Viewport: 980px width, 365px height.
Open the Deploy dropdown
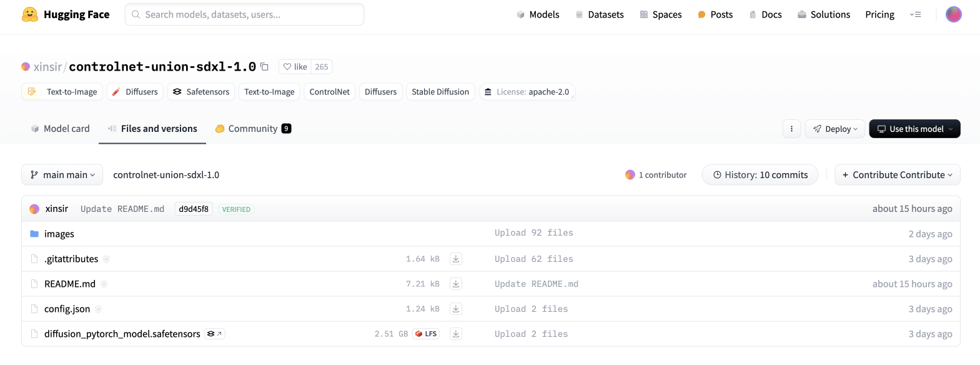pos(835,129)
